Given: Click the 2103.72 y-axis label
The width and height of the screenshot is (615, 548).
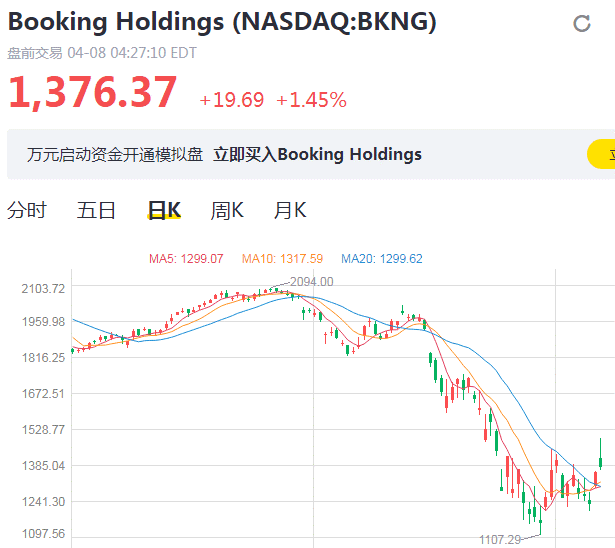Looking at the screenshot, I should (x=43, y=289).
